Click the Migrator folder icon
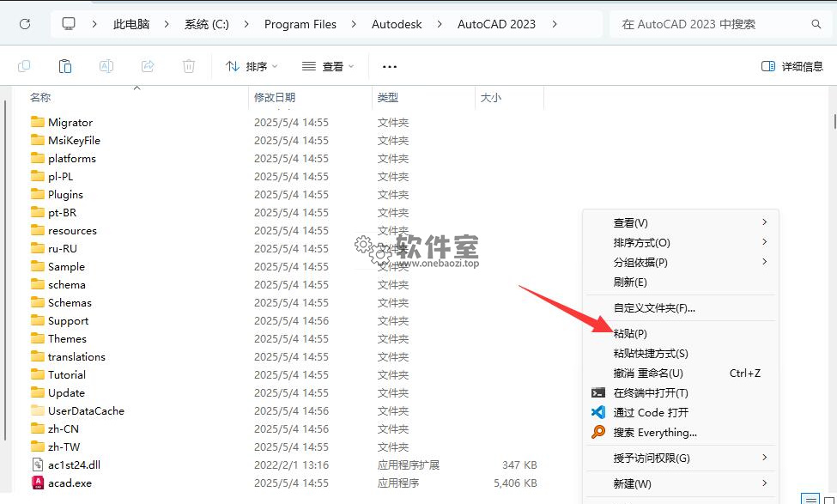 pos(38,122)
